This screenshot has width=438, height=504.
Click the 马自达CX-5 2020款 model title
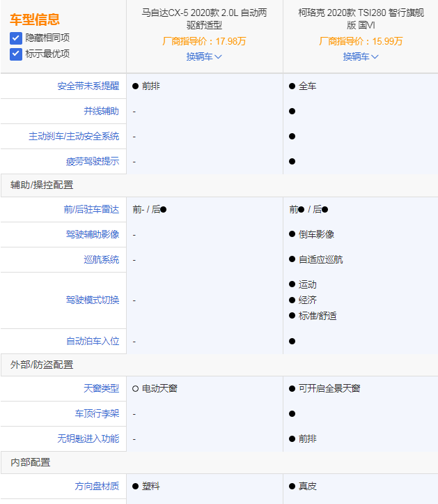(x=204, y=19)
